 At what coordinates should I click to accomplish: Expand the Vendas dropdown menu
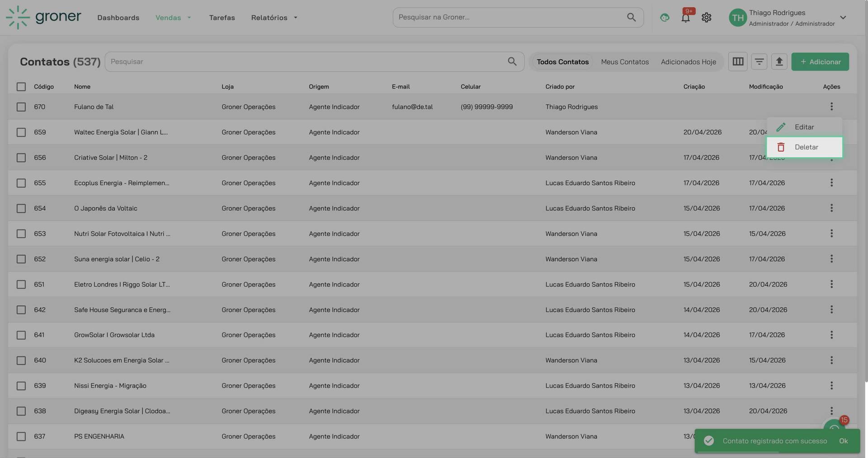point(173,18)
